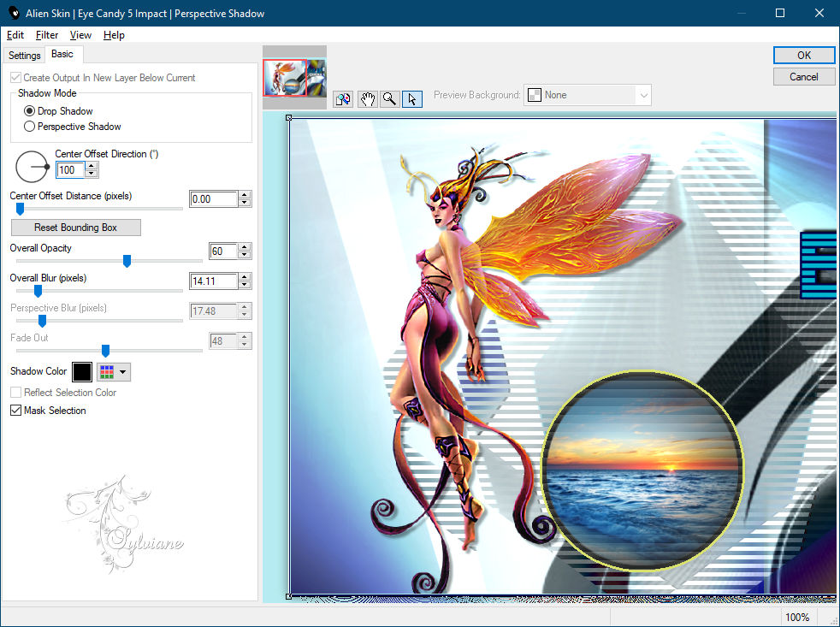Click the Overall Opacity value field
The image size is (840, 627).
(x=223, y=251)
